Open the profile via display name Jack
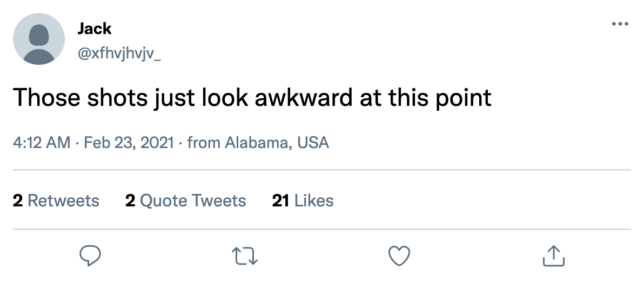644x295 pixels. point(95,28)
